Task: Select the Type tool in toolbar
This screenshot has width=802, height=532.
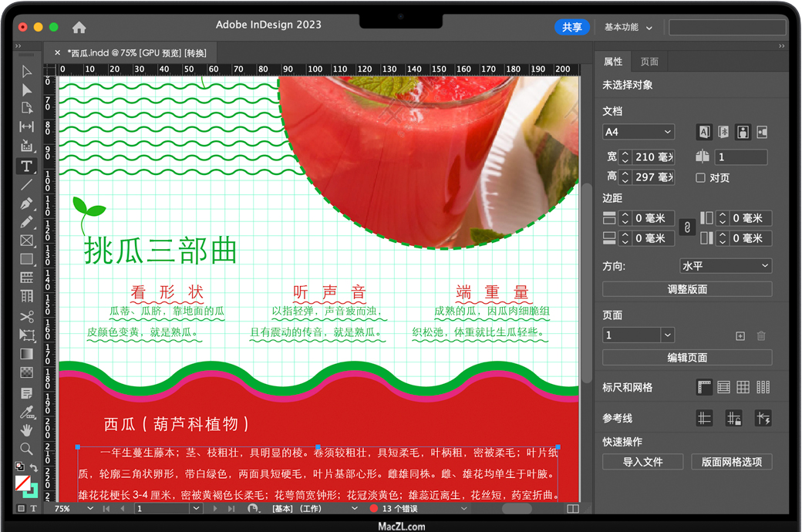Action: coord(26,167)
